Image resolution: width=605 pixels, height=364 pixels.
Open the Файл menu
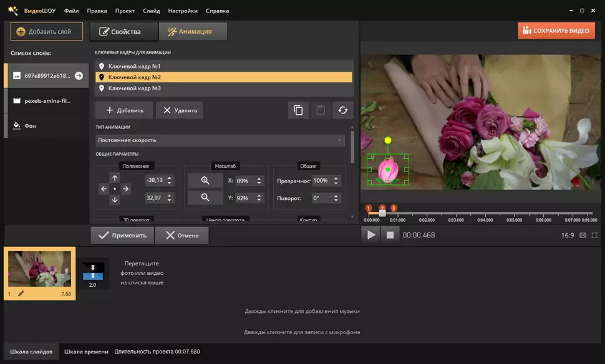coord(71,11)
